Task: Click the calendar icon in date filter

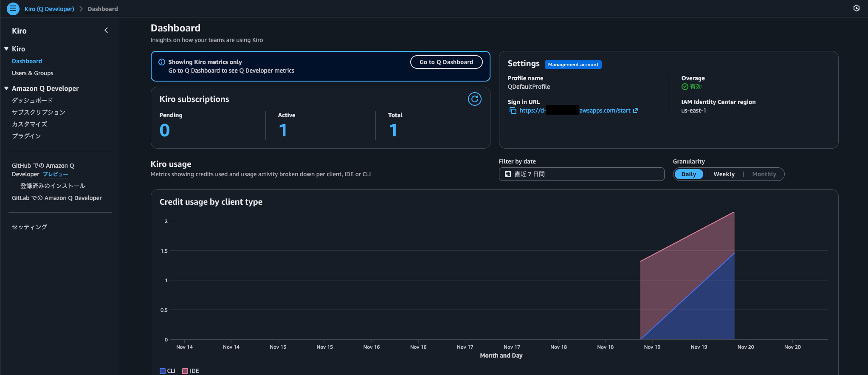Action: (x=508, y=174)
